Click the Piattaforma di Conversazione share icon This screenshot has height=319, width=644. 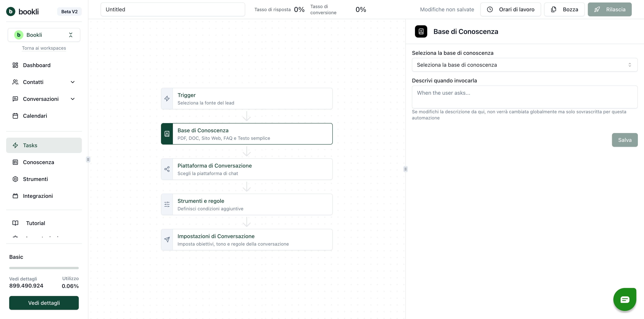click(167, 169)
